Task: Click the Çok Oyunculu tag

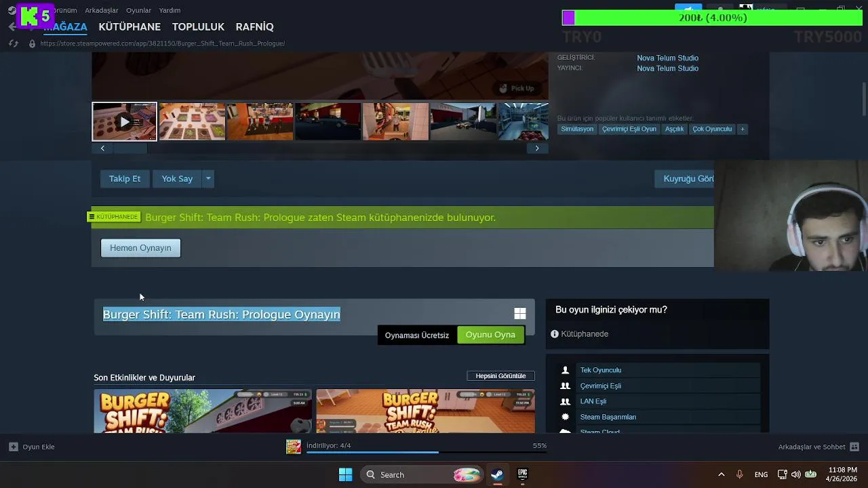Action: click(712, 129)
